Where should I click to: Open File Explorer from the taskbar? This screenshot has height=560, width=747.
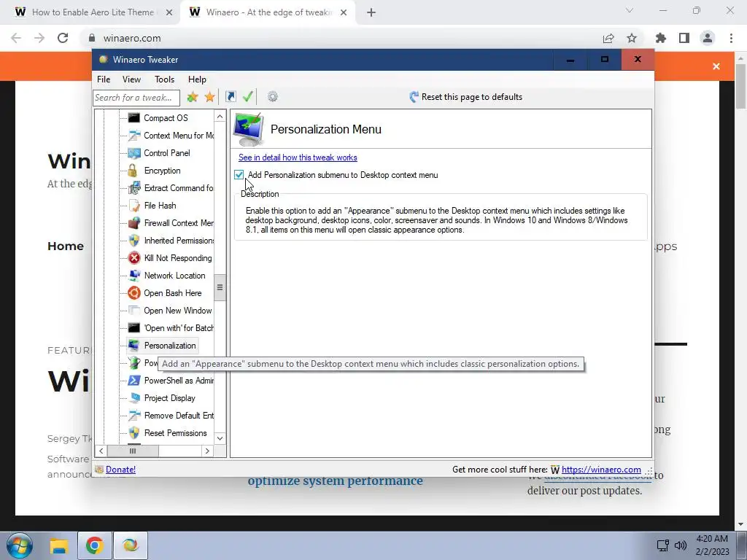[x=59, y=545]
